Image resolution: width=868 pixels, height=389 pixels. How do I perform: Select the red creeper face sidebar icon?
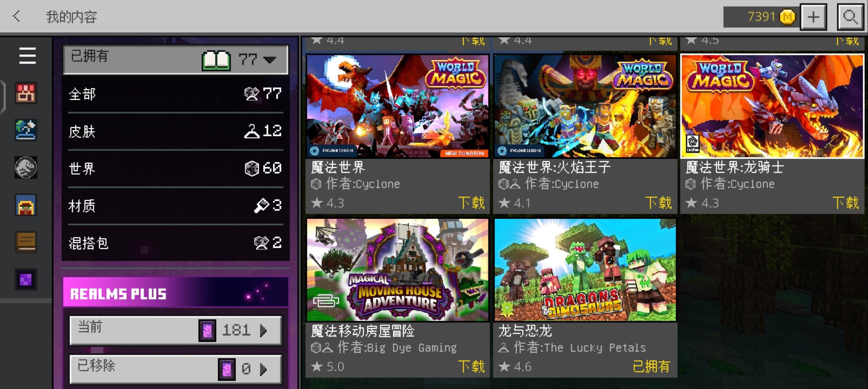26,93
